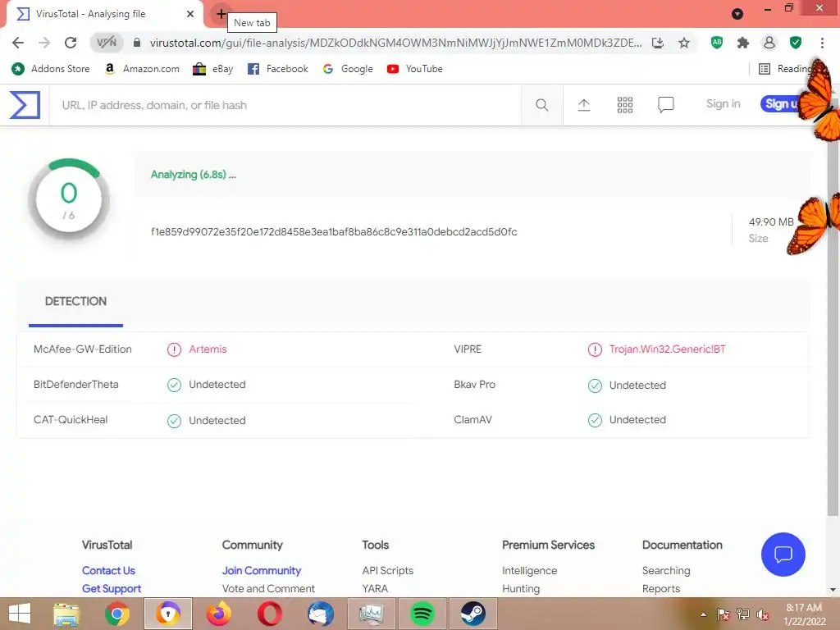Open the Searching documentation link
The width and height of the screenshot is (840, 630).
(666, 571)
